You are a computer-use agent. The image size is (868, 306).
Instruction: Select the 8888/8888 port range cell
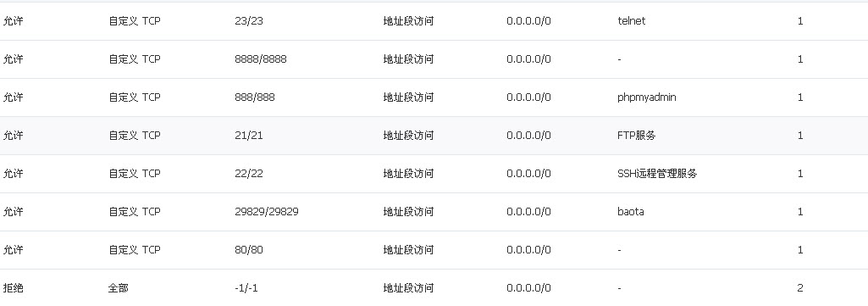[x=261, y=59]
